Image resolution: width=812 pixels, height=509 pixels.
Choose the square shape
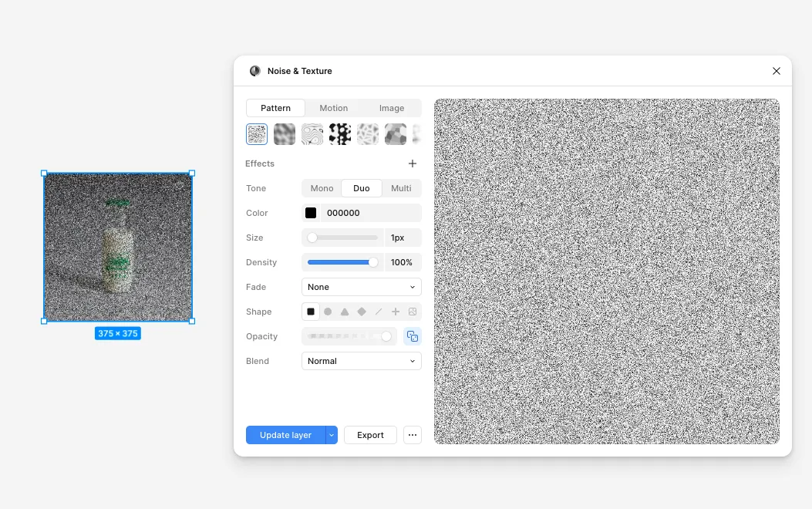point(311,312)
